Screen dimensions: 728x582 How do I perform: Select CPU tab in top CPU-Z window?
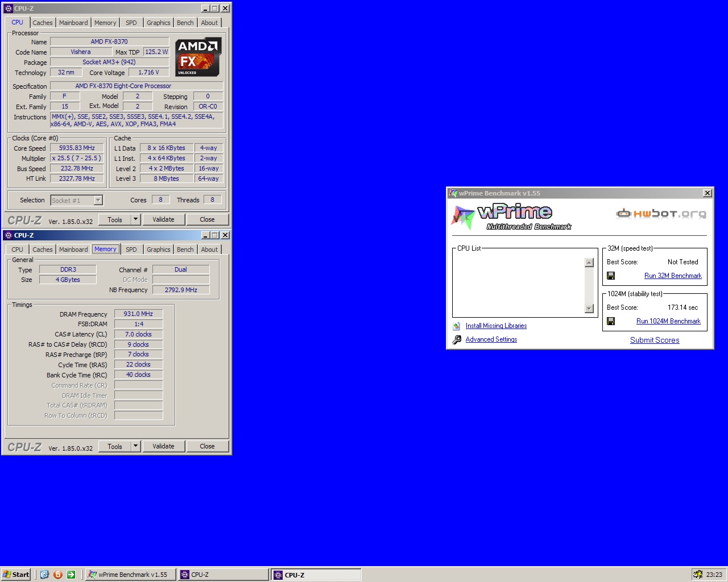pyautogui.click(x=18, y=22)
